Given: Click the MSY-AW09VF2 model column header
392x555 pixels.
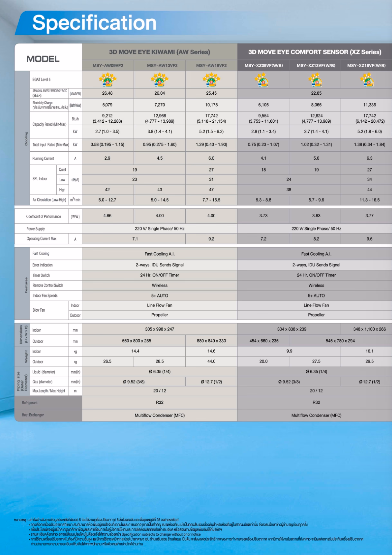Looking at the screenshot, I should (x=108, y=65).
